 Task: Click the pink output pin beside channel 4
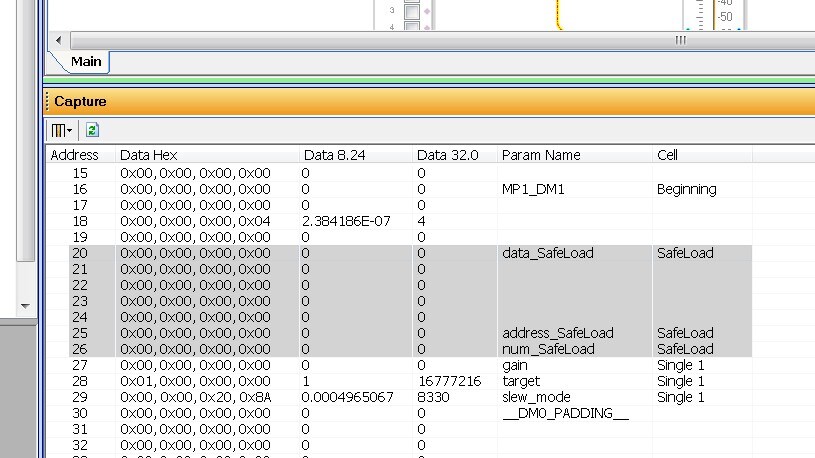click(x=427, y=27)
